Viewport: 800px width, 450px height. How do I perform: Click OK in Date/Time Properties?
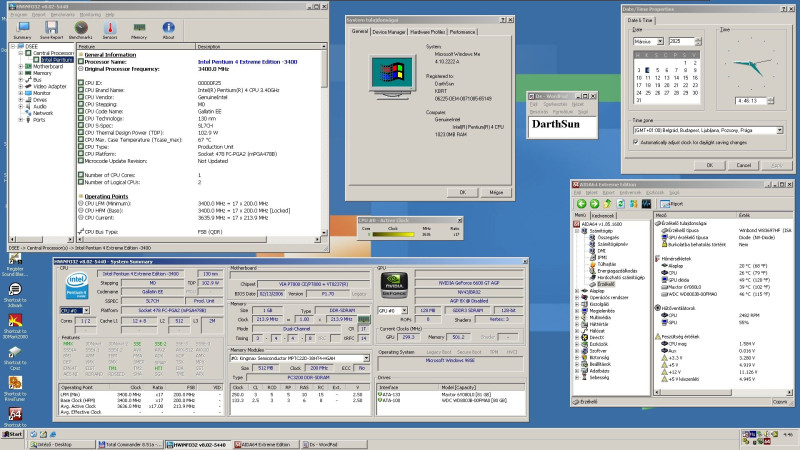pos(710,165)
